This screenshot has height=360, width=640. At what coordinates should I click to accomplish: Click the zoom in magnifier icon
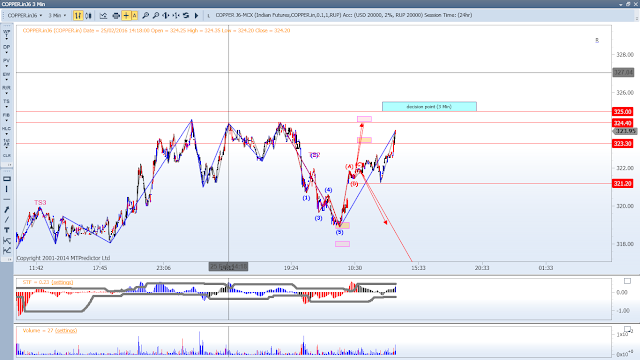point(145,16)
